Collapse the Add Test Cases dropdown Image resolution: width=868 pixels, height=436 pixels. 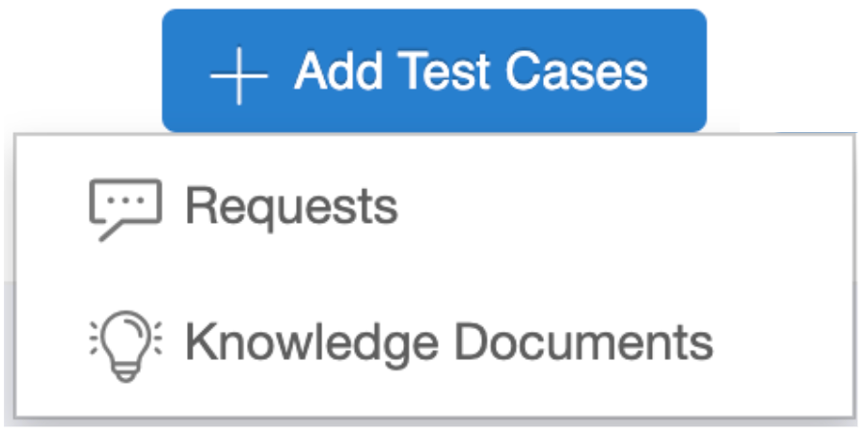tap(434, 71)
